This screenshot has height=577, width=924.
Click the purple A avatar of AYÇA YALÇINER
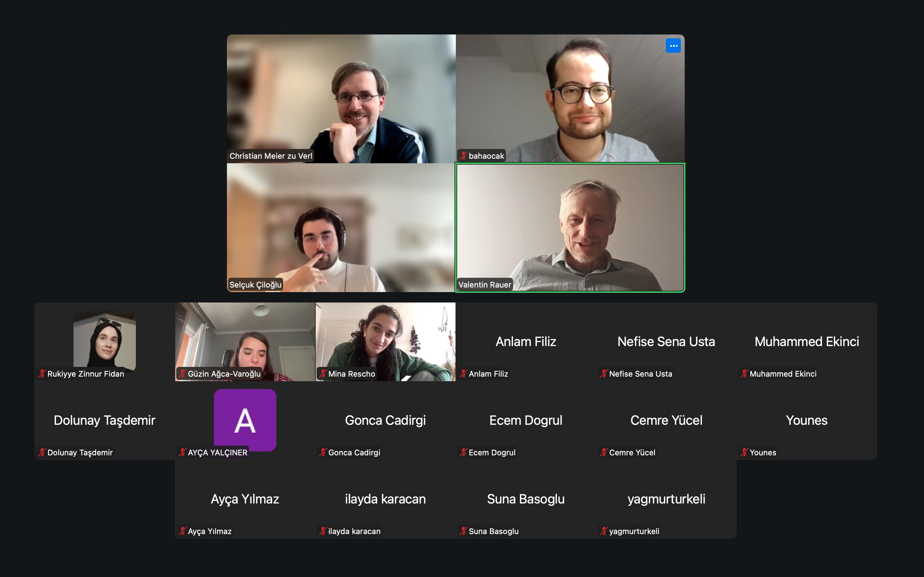click(245, 420)
